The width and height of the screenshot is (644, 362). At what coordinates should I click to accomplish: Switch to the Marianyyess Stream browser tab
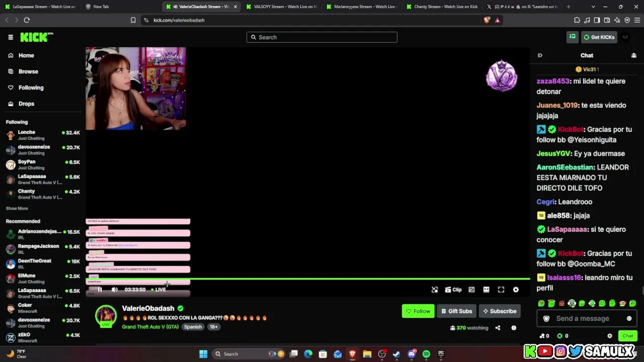362,7
